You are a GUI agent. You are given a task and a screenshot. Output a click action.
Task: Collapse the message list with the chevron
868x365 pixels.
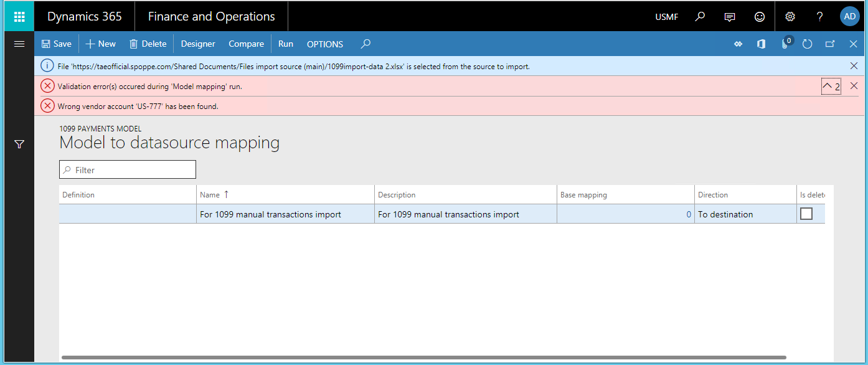point(827,87)
